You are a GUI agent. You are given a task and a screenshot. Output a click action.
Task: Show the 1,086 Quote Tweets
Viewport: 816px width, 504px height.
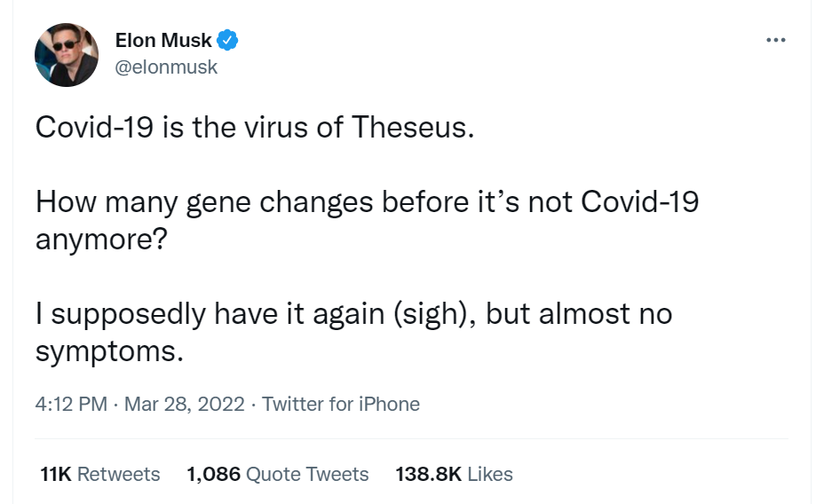coord(277,475)
